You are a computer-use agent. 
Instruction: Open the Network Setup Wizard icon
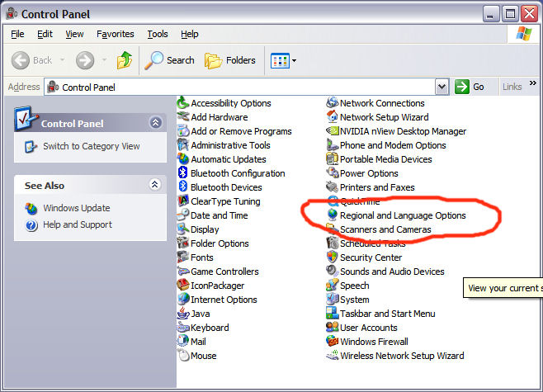tap(332, 117)
